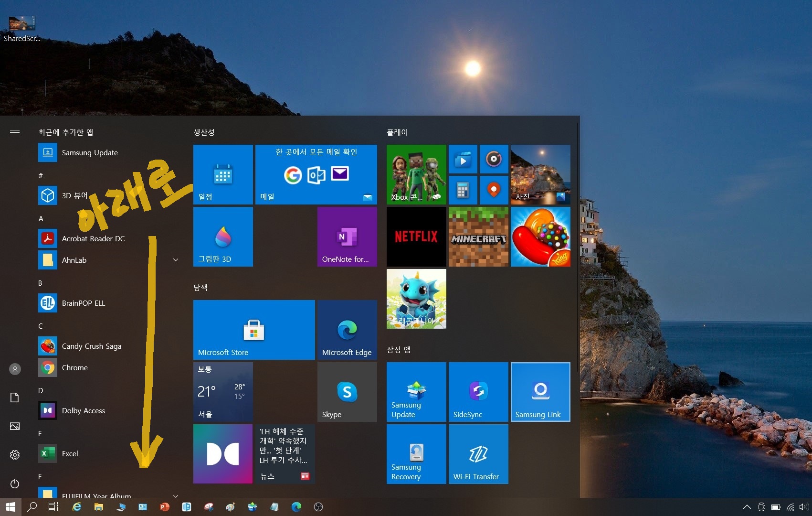Image resolution: width=812 pixels, height=516 pixels.
Task: Open taskbar Search
Action: click(x=32, y=507)
